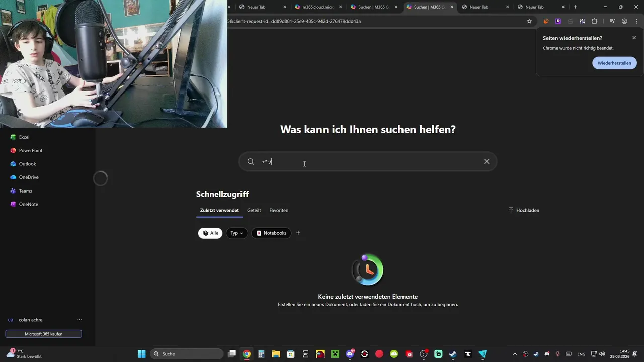Select the Notebooks filter chip
Viewport: 644px width, 362px height.
271,233
